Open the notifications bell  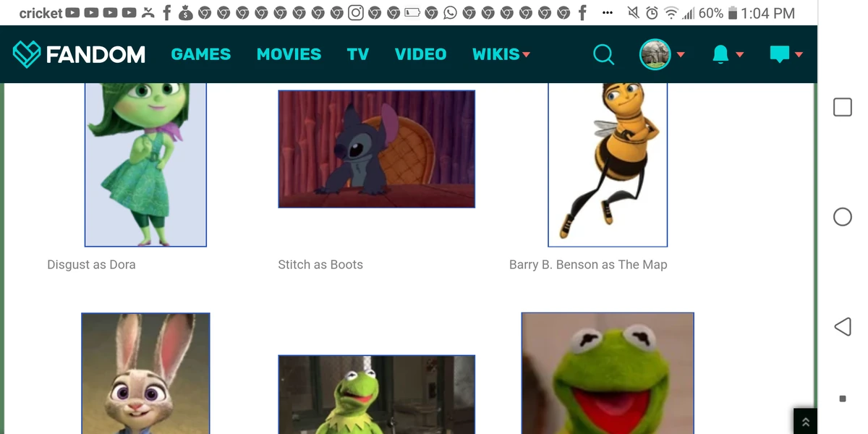(x=720, y=54)
